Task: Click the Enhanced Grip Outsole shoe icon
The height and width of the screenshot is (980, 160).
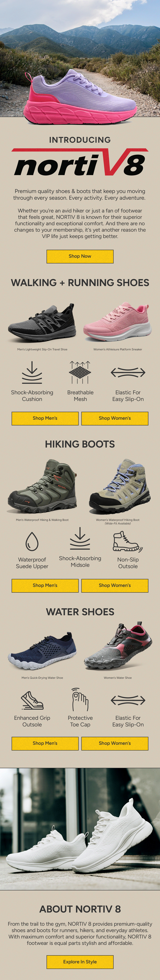Action: [x=32, y=700]
